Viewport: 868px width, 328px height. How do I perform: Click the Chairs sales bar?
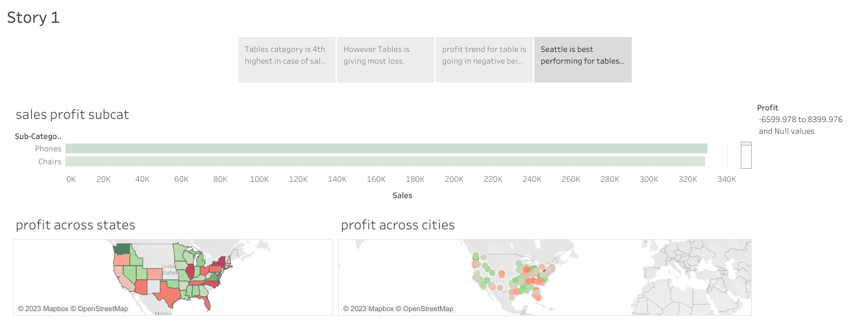coord(384,162)
